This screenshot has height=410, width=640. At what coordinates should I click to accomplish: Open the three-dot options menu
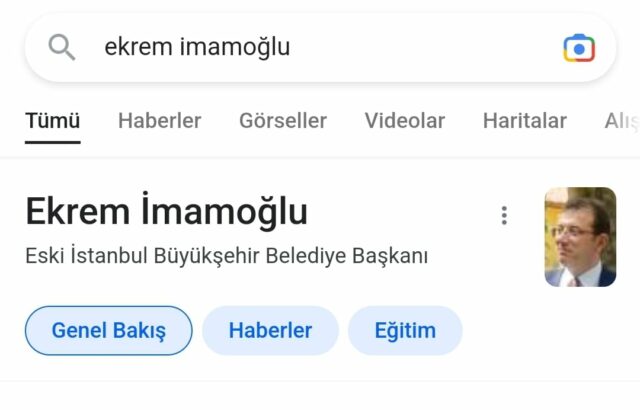click(504, 215)
